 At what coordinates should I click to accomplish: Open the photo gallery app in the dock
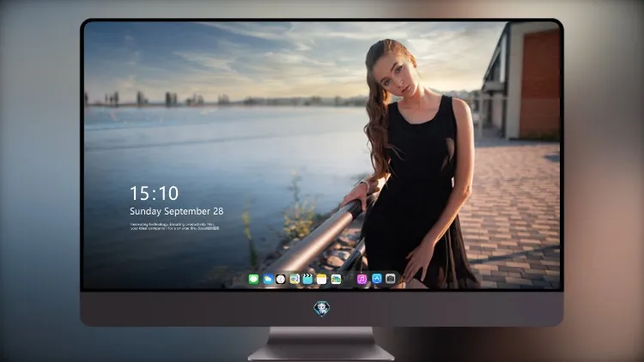(336, 279)
